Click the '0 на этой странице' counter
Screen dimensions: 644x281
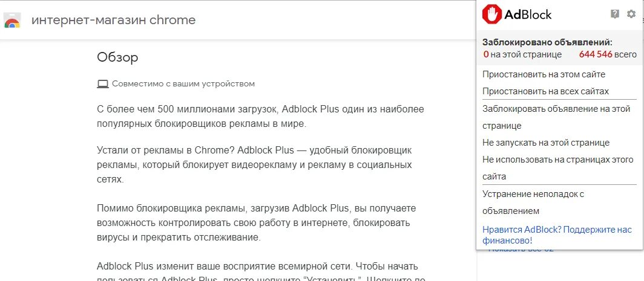tap(522, 54)
